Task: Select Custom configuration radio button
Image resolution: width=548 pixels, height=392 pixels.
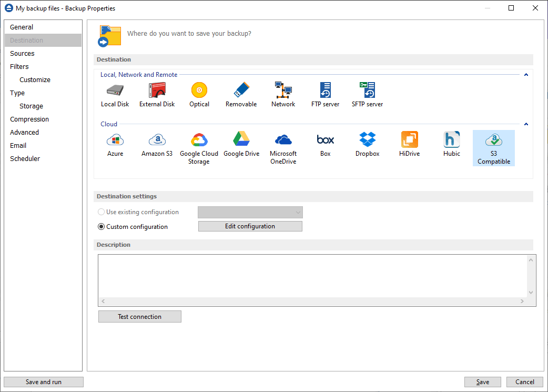Action: (x=102, y=227)
